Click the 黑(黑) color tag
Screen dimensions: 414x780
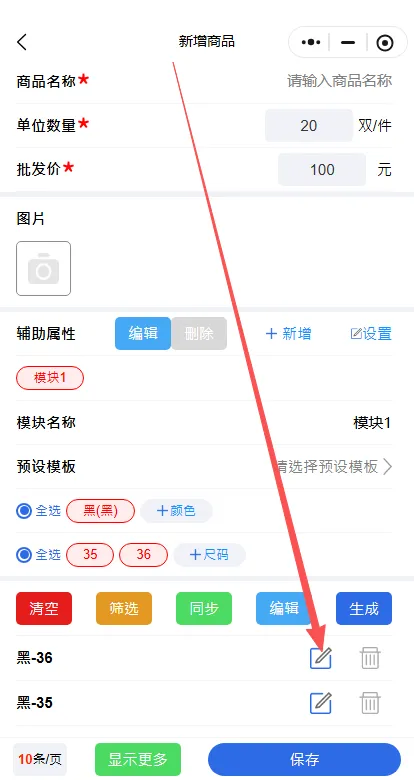tap(101, 511)
